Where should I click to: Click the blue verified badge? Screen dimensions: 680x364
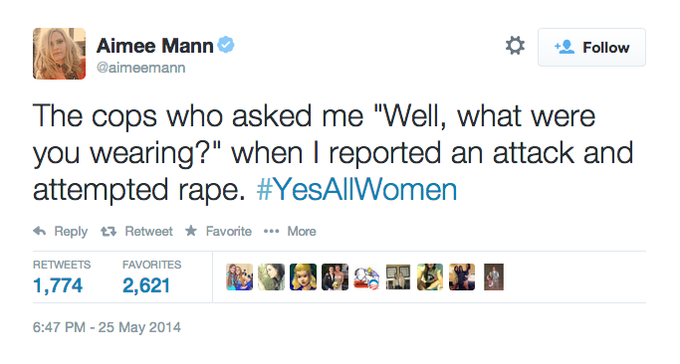click(226, 45)
